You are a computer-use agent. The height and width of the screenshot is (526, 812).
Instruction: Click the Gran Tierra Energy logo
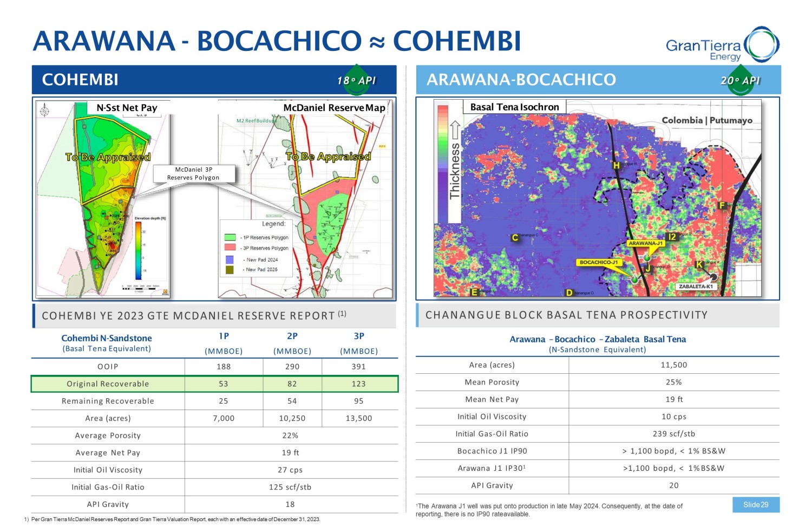tap(723, 44)
